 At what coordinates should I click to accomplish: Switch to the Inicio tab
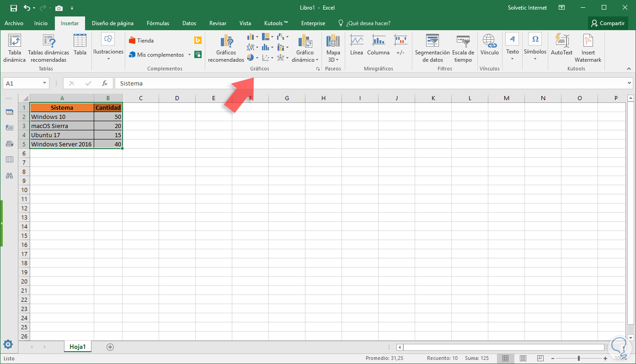[x=41, y=23]
